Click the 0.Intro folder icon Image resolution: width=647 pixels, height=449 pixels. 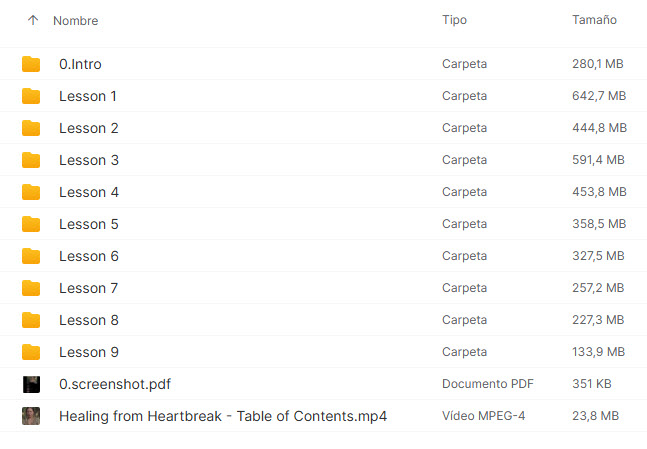[x=31, y=64]
